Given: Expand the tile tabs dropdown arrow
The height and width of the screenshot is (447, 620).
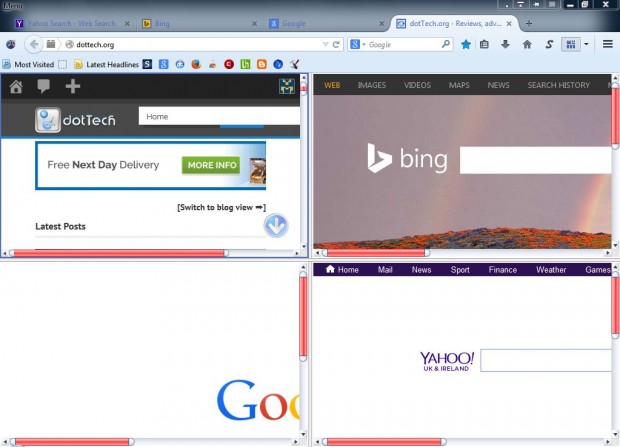Looking at the screenshot, I should tap(586, 44).
